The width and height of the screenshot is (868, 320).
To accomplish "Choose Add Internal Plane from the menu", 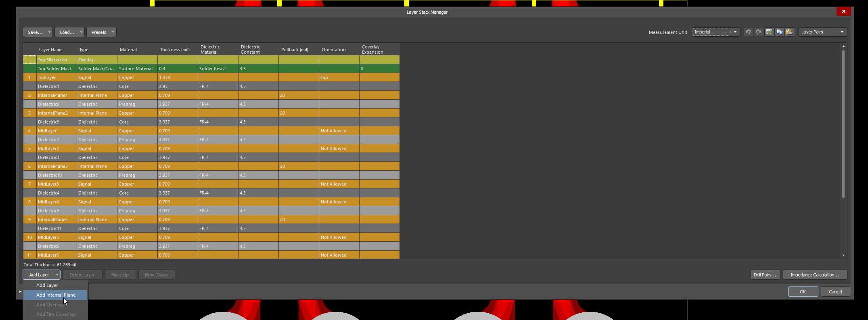I will point(56,295).
